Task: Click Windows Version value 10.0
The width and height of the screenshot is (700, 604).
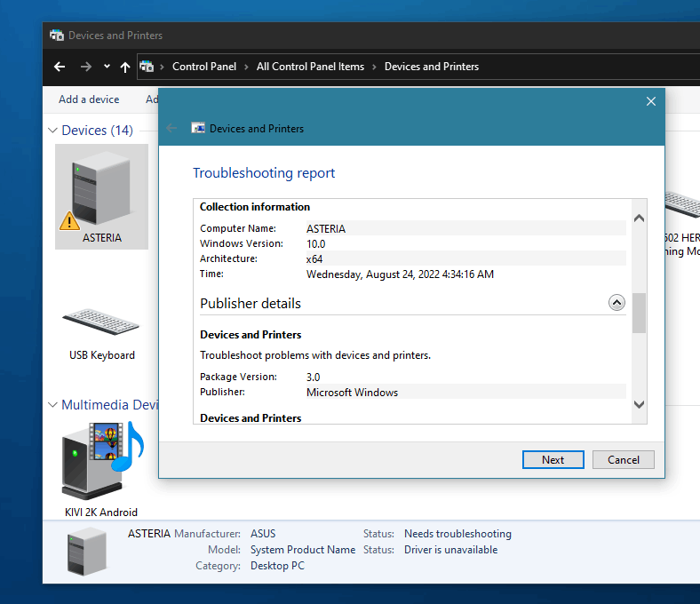Action: 315,243
